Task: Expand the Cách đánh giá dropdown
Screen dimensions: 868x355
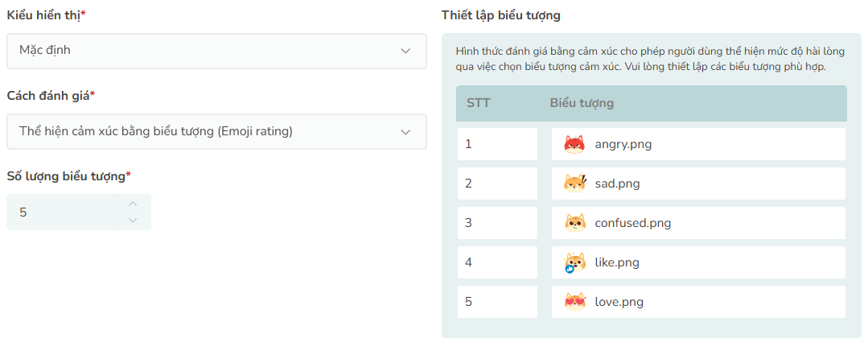Action: (x=216, y=131)
